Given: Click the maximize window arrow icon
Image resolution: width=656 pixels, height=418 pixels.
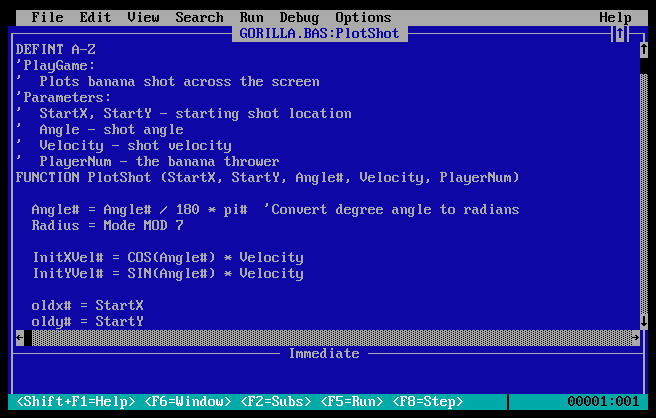Looking at the screenshot, I should click(620, 33).
